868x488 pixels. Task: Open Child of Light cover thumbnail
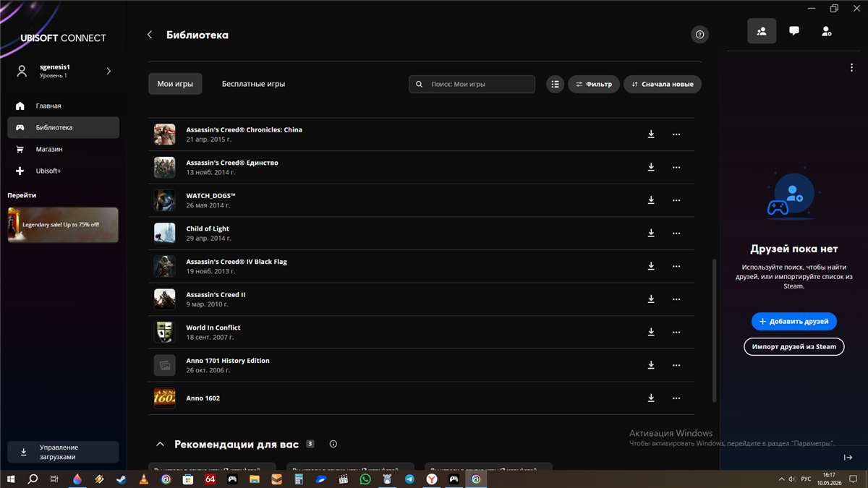pyautogui.click(x=164, y=233)
